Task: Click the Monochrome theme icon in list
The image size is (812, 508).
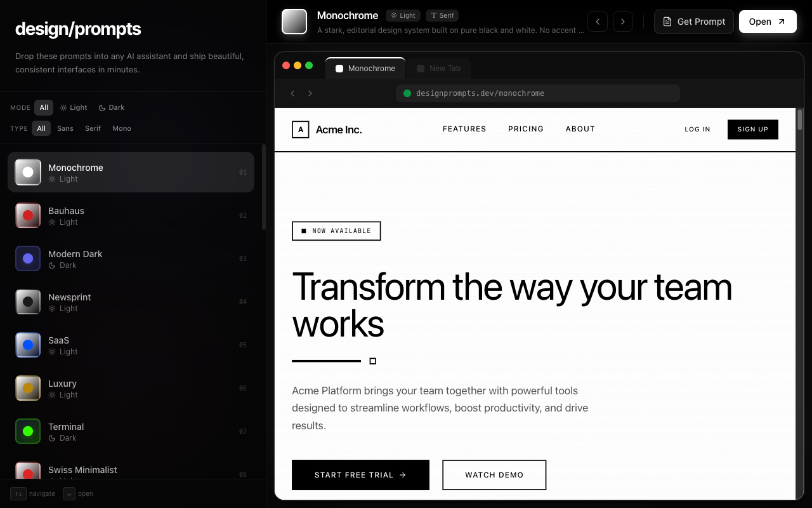Action: [28, 172]
